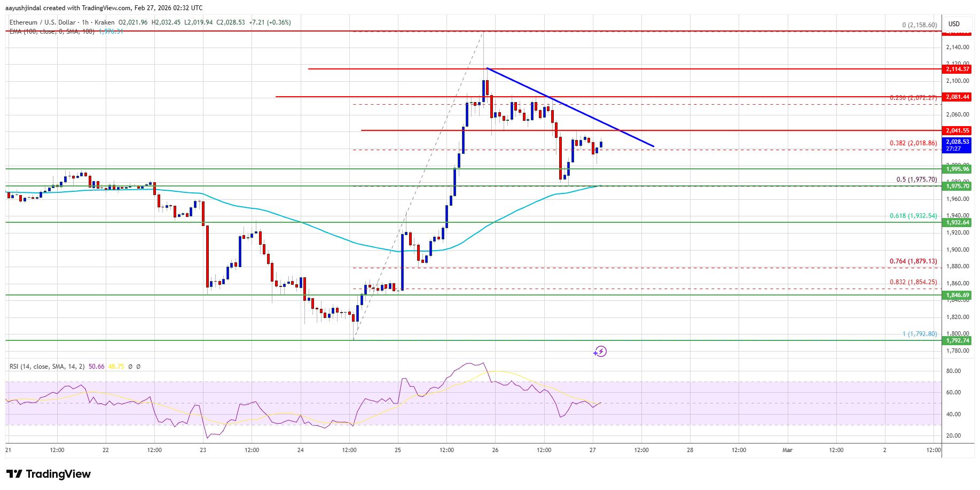Click the second ∅ icon beside RSI values
This screenshot has height=490, width=980.
138,366
